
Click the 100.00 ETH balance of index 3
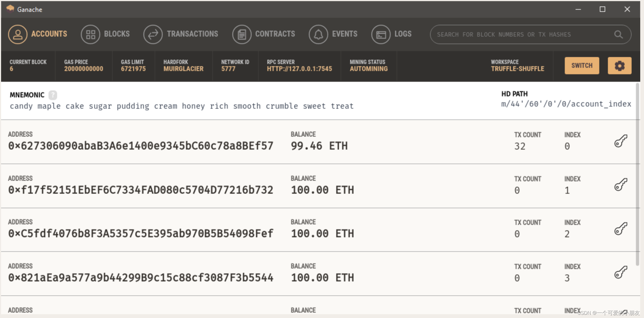(x=322, y=278)
